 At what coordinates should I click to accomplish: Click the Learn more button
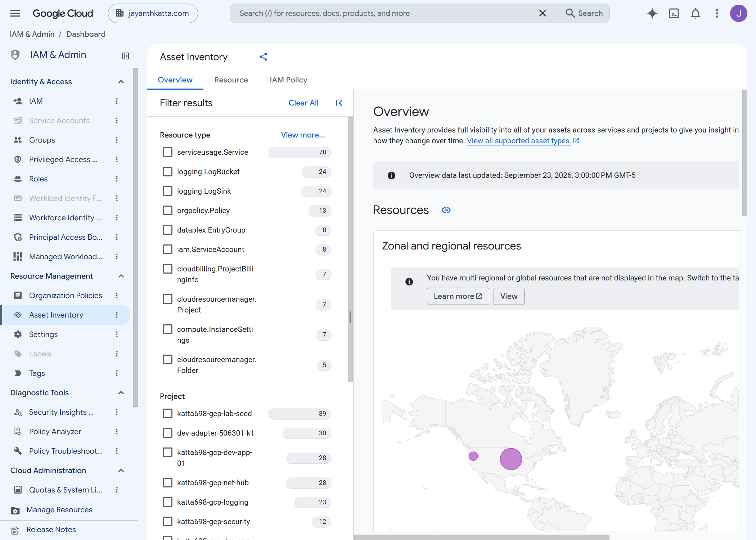click(x=458, y=296)
